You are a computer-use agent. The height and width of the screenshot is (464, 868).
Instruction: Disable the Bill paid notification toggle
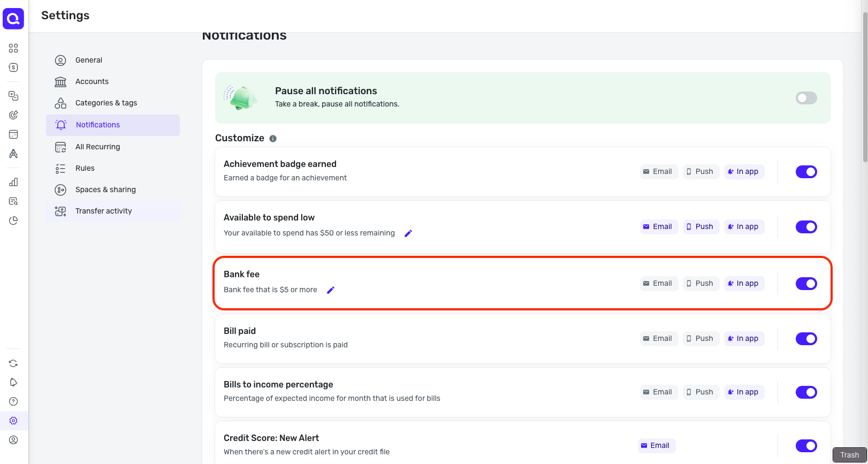tap(806, 339)
